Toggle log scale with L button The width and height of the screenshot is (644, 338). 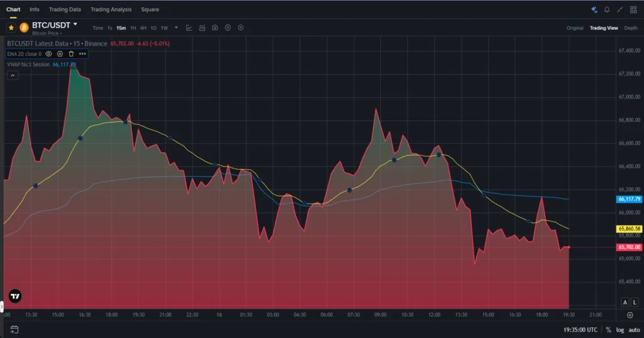click(635, 302)
